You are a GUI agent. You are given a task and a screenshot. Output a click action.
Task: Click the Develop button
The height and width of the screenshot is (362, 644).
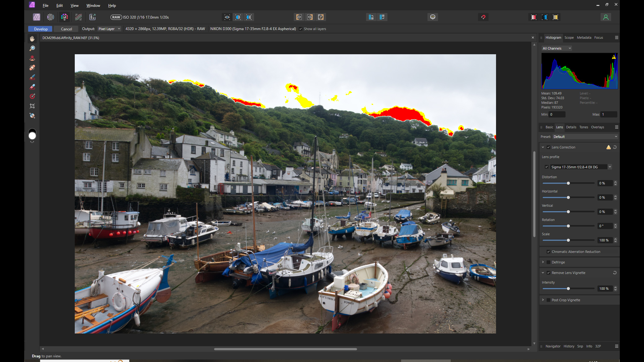40,29
